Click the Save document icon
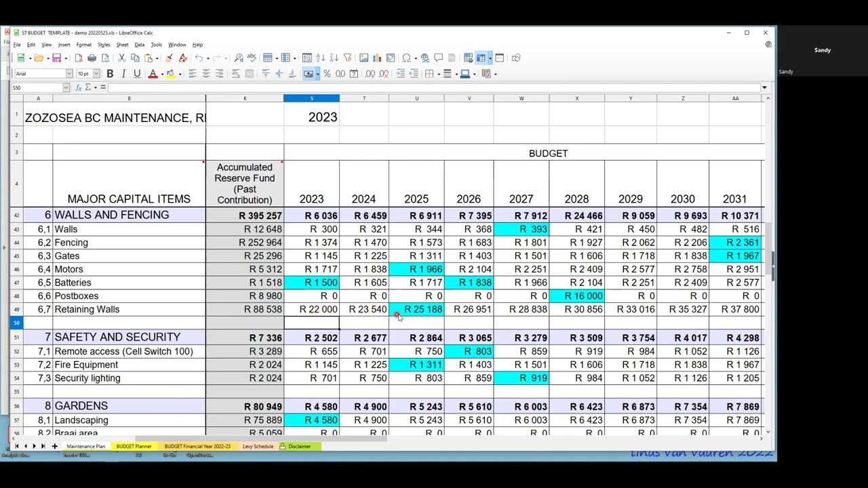The width and height of the screenshot is (868, 488). 56,58
